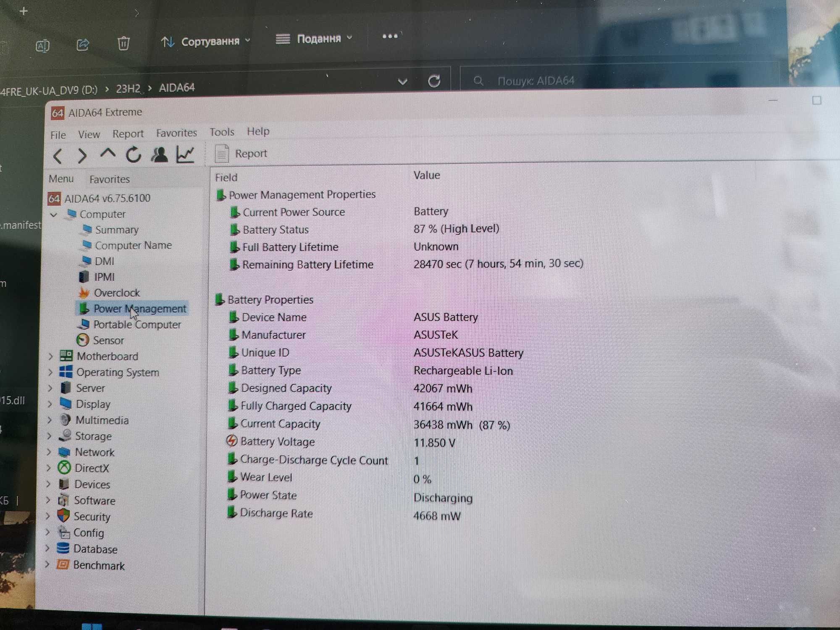Expand the DirectX node

48,468
